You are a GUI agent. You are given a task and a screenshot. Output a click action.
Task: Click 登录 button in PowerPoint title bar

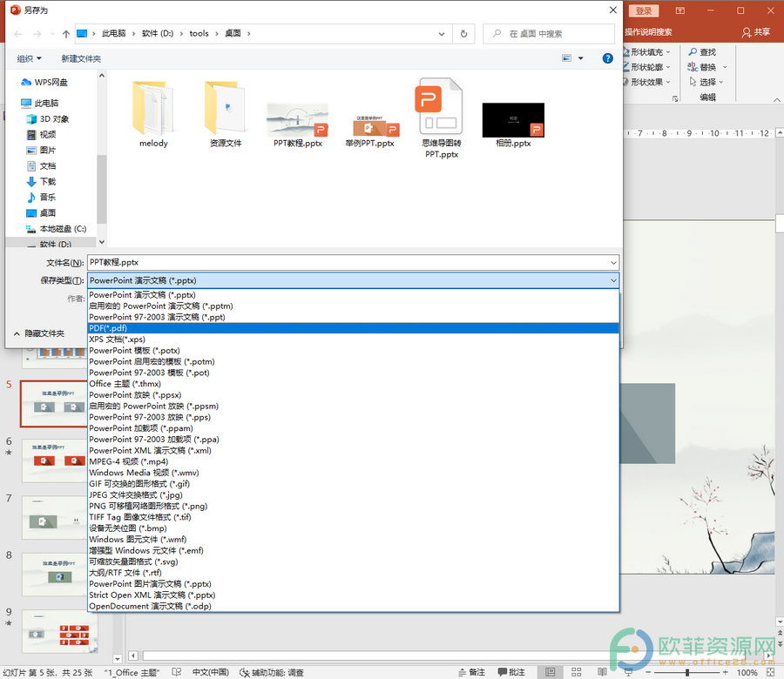[644, 10]
